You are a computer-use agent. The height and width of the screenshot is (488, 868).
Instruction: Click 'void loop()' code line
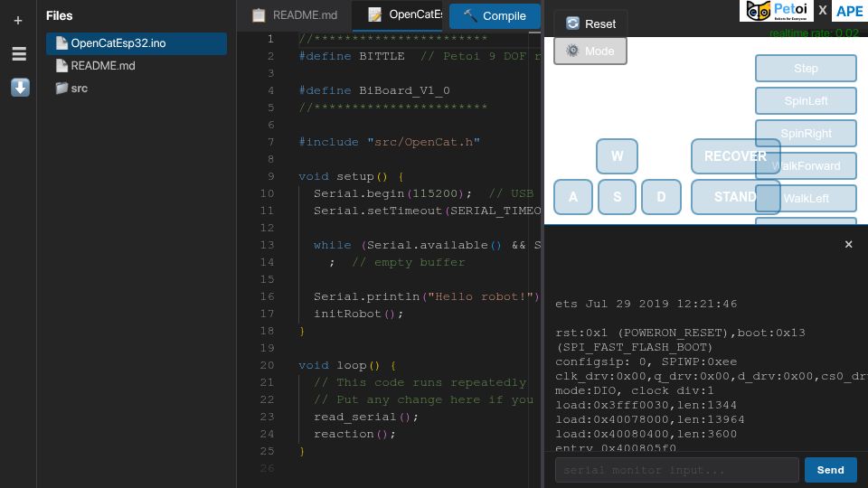click(347, 366)
